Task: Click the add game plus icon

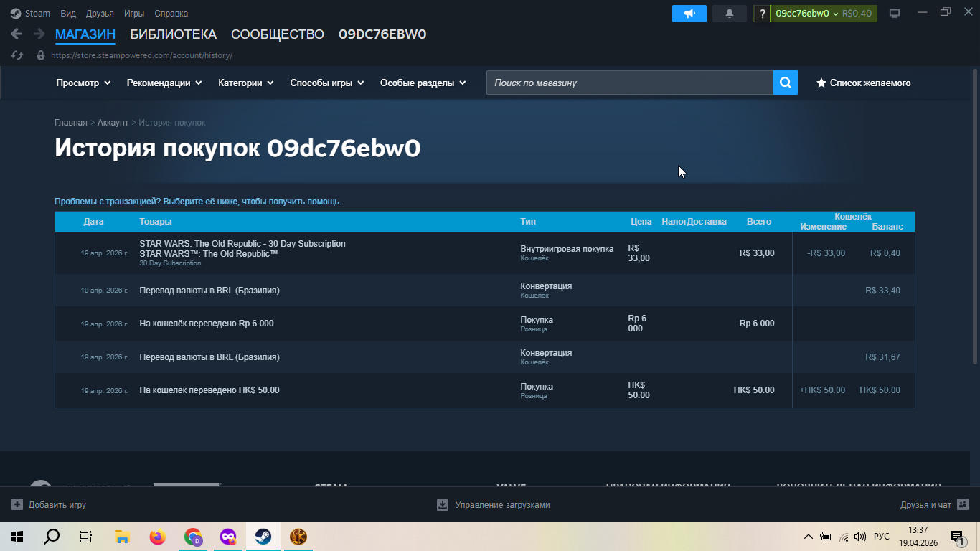Action: pyautogui.click(x=17, y=504)
